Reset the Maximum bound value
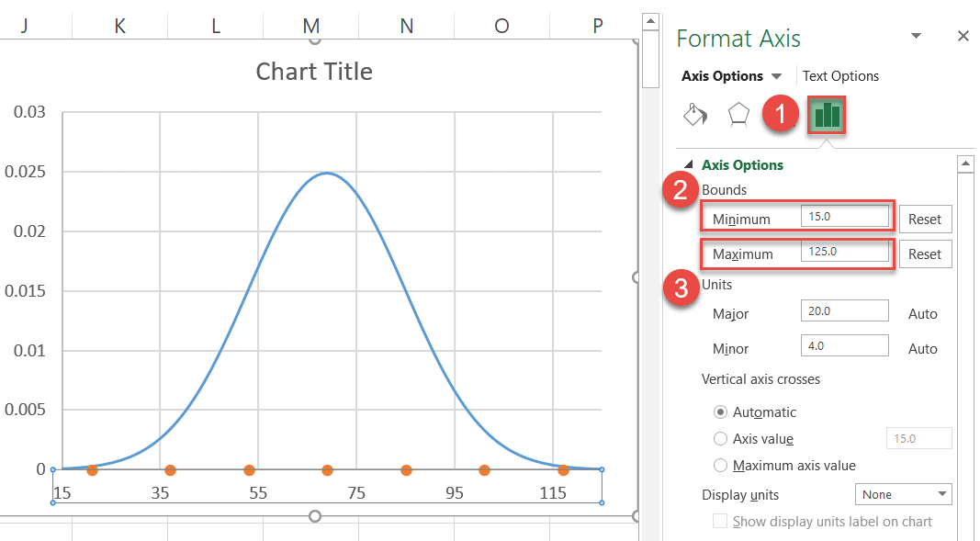This screenshot has height=541, width=980. pyautogui.click(x=925, y=254)
